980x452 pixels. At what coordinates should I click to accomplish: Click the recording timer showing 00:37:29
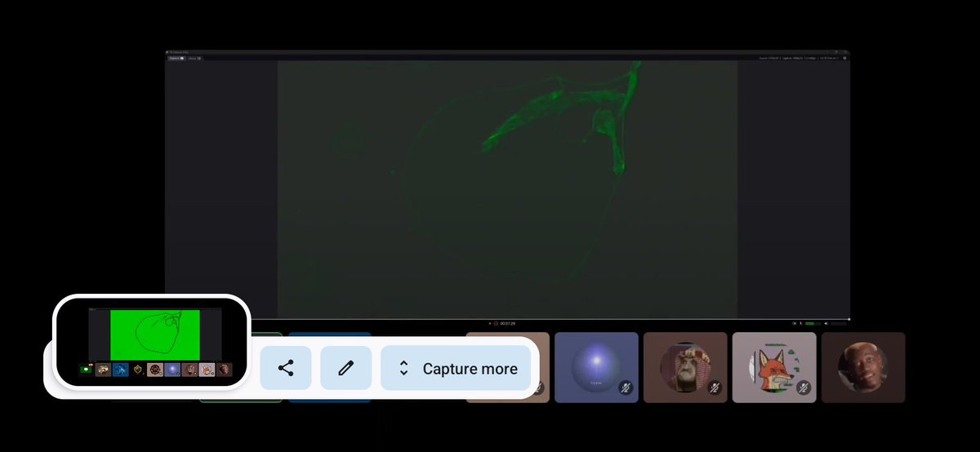tap(508, 324)
